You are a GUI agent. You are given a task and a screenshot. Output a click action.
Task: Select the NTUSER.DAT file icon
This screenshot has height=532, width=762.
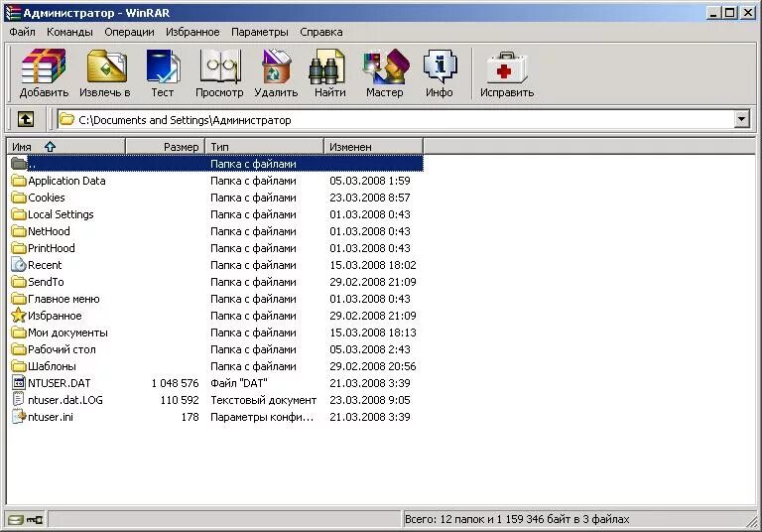[x=19, y=383]
